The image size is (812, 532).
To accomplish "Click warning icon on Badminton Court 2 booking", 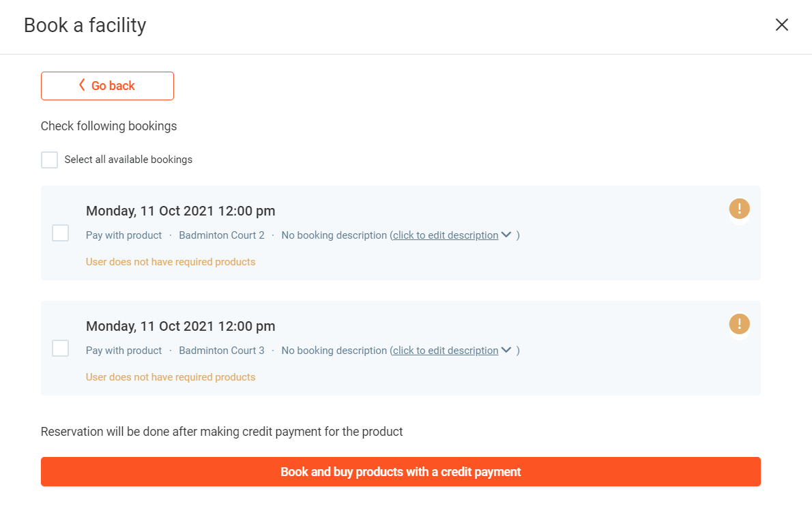I will 739,209.
